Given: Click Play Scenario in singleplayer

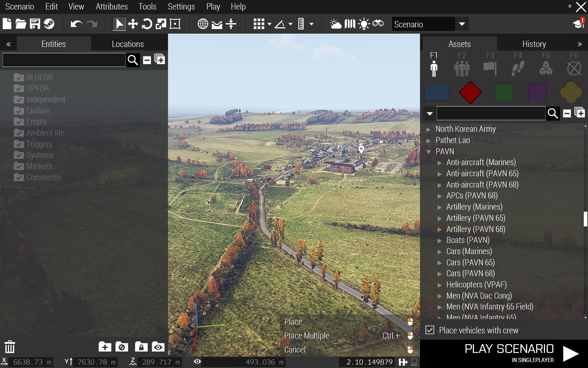Looking at the screenshot, I should click(x=504, y=353).
